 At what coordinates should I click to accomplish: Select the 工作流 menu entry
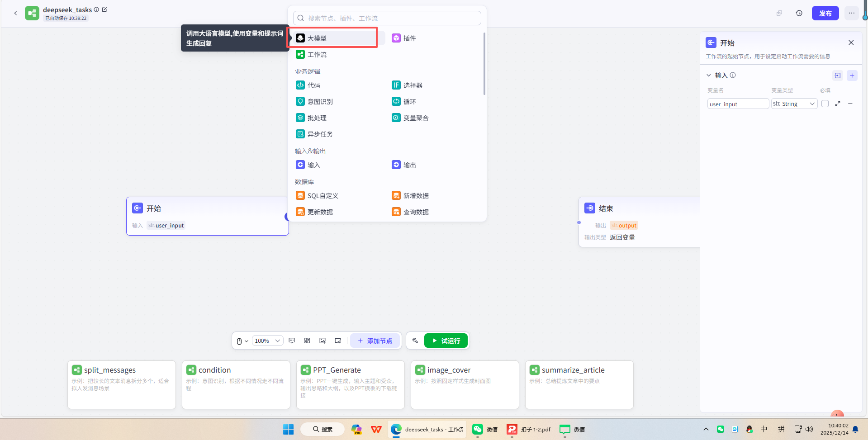pyautogui.click(x=318, y=54)
